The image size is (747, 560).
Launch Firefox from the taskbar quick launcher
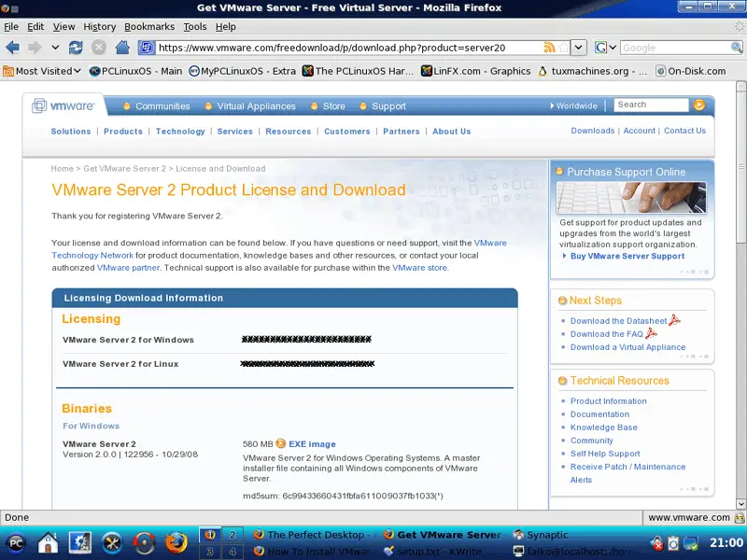[176, 543]
